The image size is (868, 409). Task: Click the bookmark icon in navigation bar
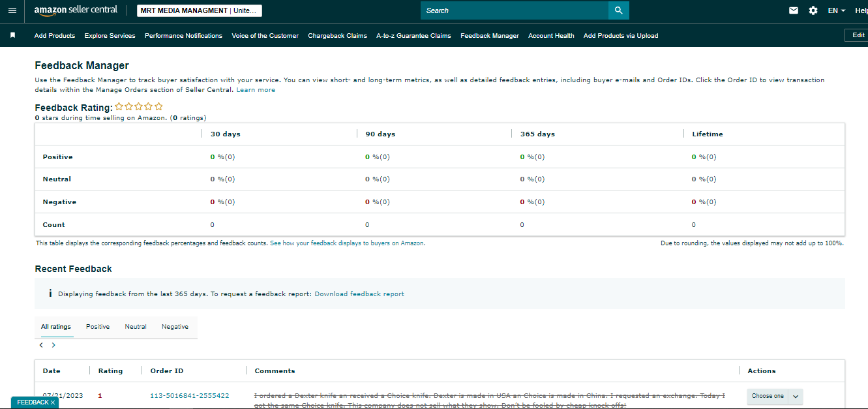coord(12,36)
